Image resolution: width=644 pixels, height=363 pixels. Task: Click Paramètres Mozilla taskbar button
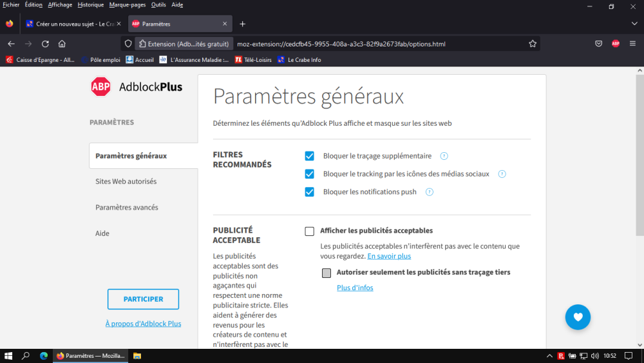point(90,356)
